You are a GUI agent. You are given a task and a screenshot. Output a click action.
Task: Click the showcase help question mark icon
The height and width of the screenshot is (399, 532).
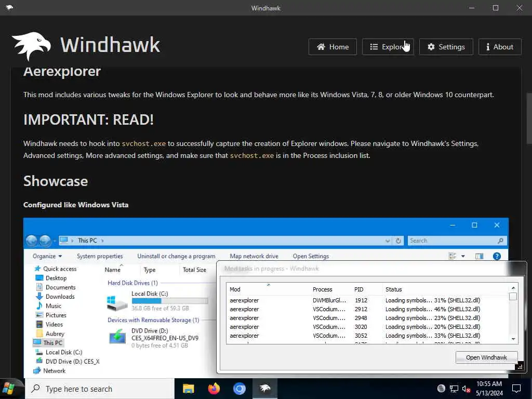(497, 256)
